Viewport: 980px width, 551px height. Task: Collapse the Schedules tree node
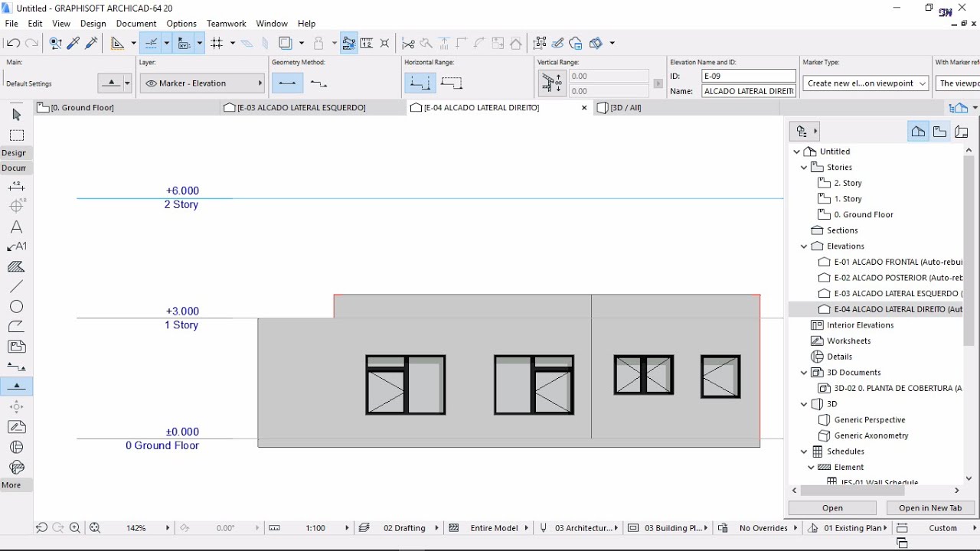click(x=804, y=452)
